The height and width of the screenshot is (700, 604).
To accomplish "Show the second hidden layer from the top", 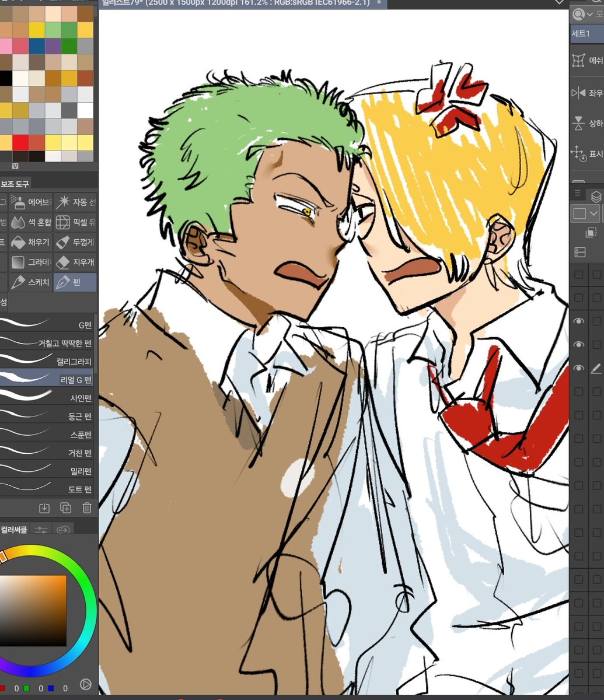I will point(578,298).
